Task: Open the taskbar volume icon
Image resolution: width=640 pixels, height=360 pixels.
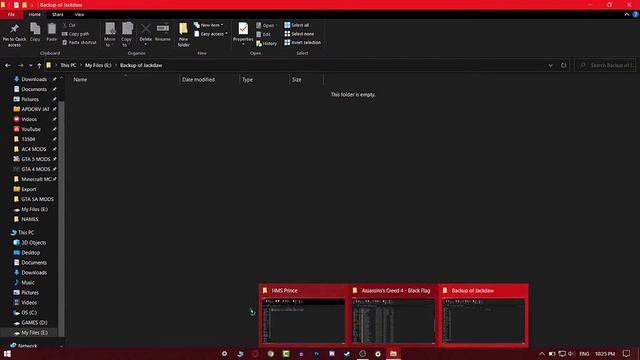Action: (x=571, y=353)
